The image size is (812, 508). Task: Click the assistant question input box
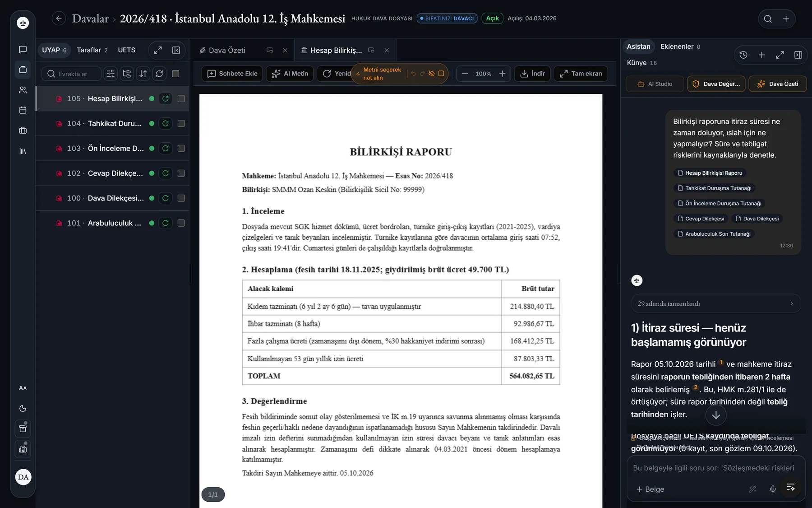coord(716,468)
